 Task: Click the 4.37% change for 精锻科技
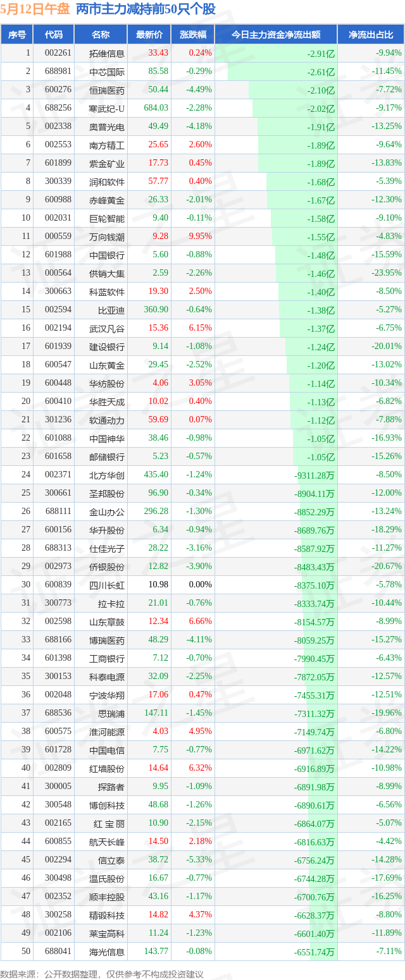click(201, 915)
